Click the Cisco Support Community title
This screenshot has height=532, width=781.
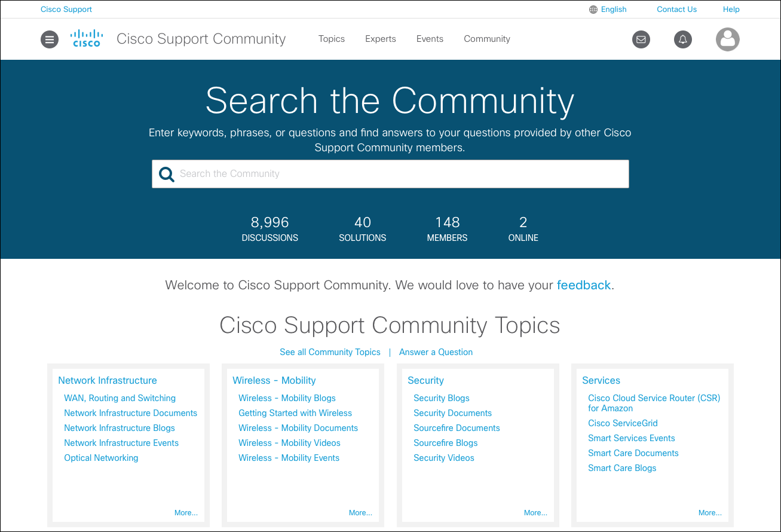(201, 39)
